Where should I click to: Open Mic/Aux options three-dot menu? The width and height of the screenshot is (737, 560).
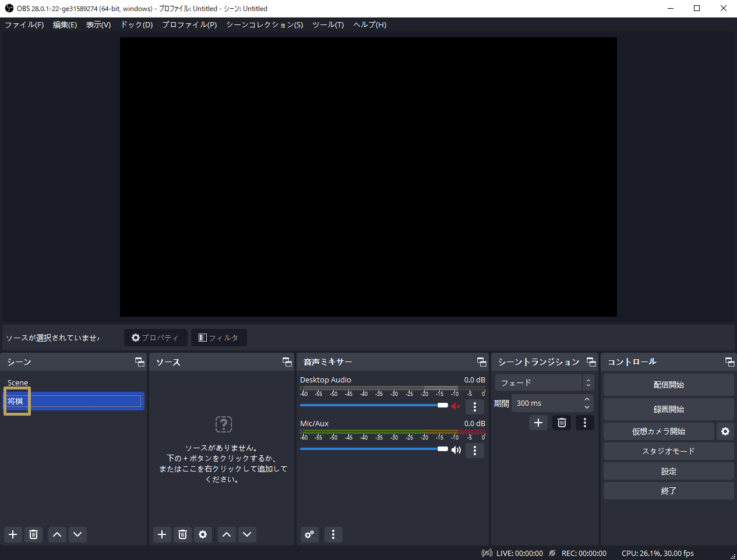(475, 450)
